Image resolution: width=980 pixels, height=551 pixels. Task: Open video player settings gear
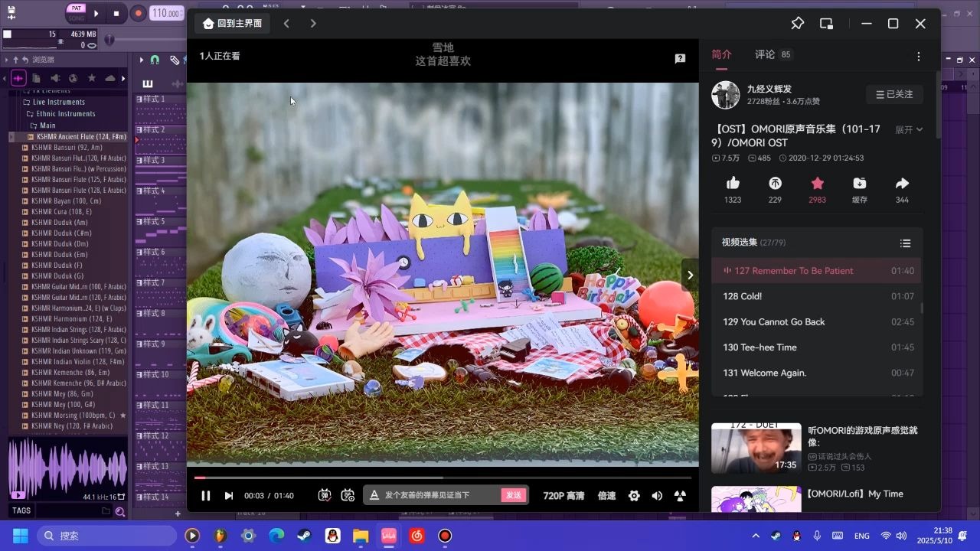(634, 496)
